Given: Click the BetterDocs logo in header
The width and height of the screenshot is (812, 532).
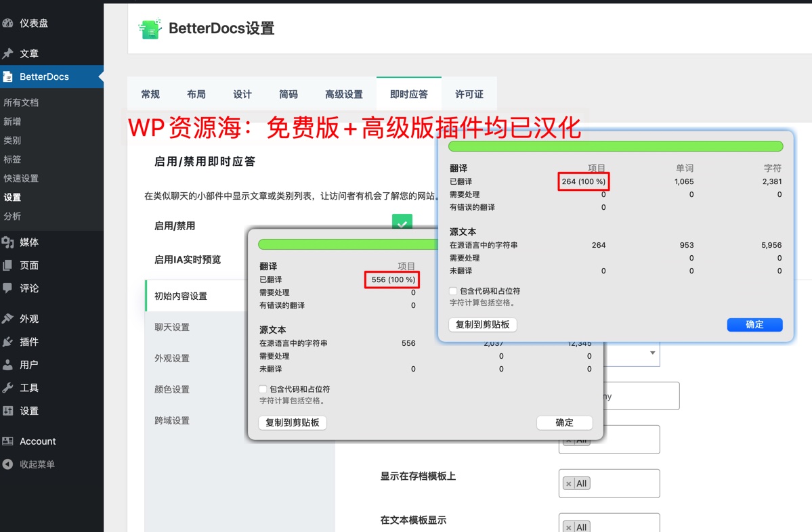Looking at the screenshot, I should coord(150,28).
